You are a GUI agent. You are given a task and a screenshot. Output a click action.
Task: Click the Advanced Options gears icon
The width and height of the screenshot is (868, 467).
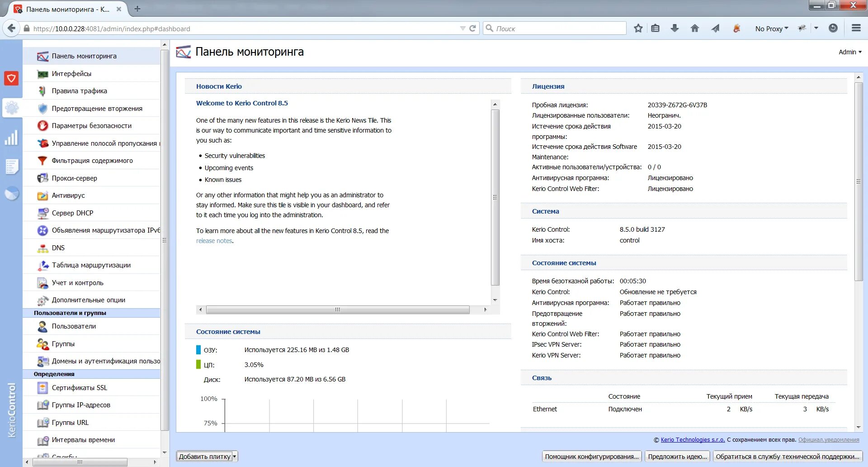(x=42, y=300)
